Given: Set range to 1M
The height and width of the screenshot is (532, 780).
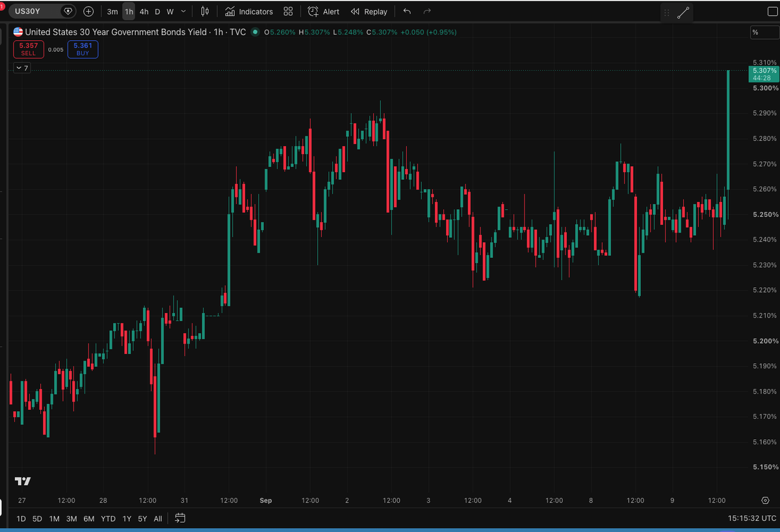Looking at the screenshot, I should pos(55,518).
